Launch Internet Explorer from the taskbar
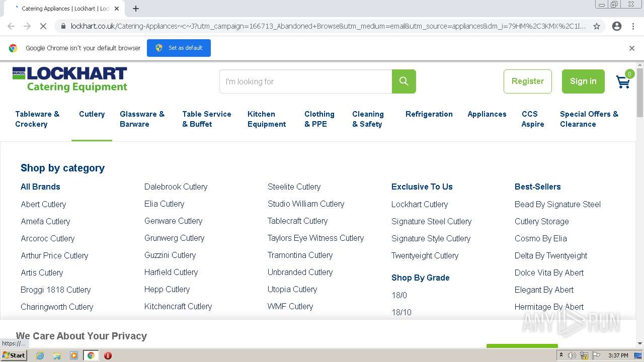The image size is (644, 362). pyautogui.click(x=40, y=355)
